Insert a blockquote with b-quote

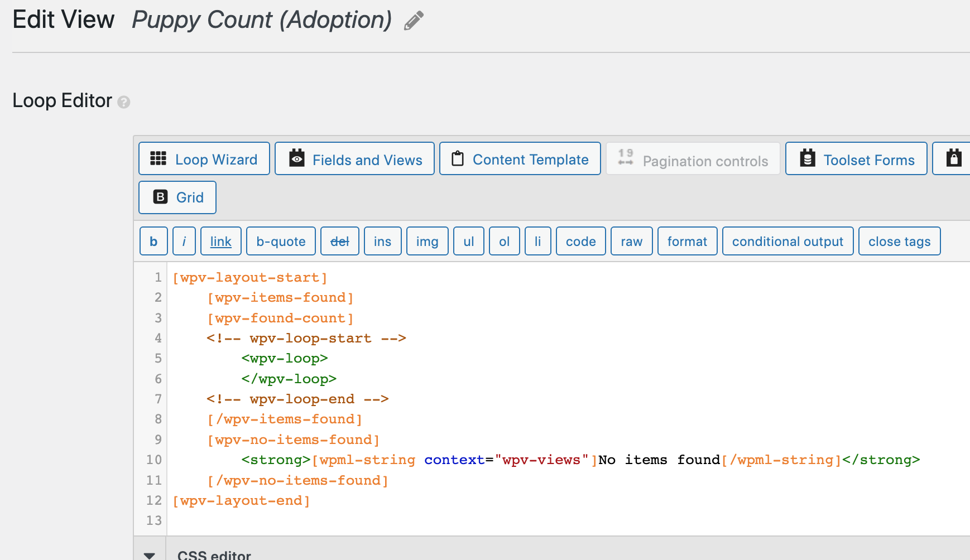click(x=281, y=241)
